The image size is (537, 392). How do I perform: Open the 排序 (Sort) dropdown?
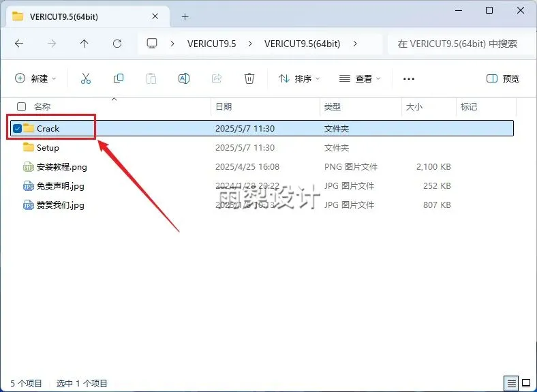(299, 78)
